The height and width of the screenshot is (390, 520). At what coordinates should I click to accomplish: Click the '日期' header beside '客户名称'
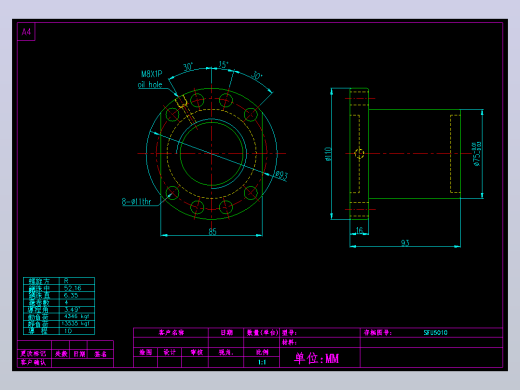click(x=226, y=332)
